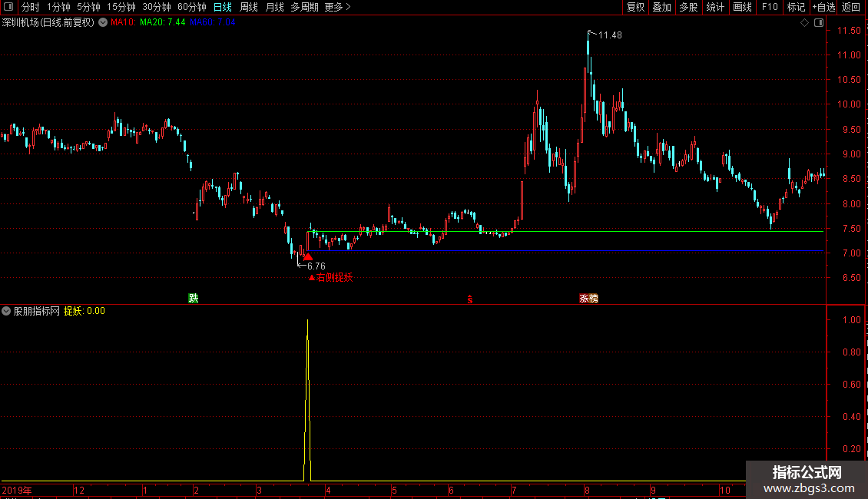Viewport: 868px width, 499px height.
Task: Select the 1分钟 period tab
Action: pos(58,7)
